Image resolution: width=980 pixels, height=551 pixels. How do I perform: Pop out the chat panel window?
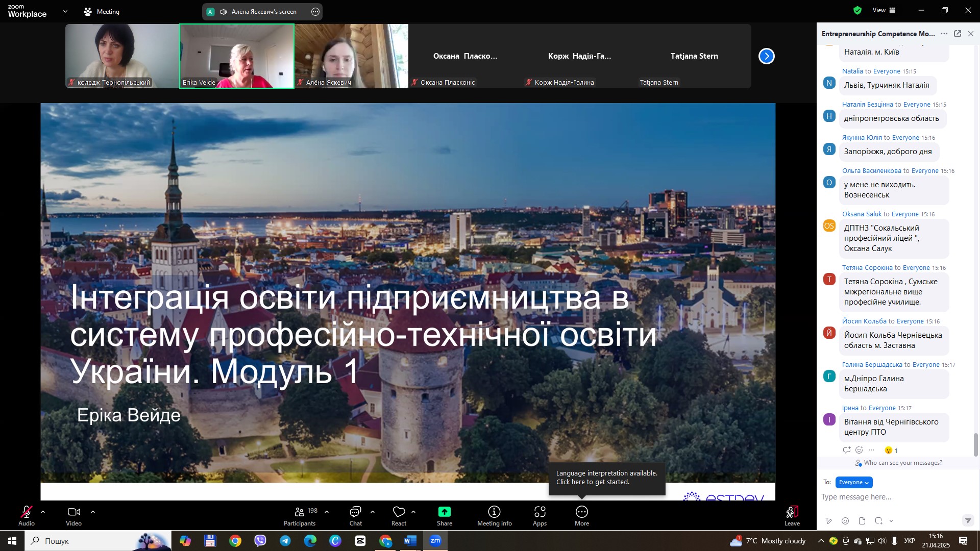click(958, 34)
